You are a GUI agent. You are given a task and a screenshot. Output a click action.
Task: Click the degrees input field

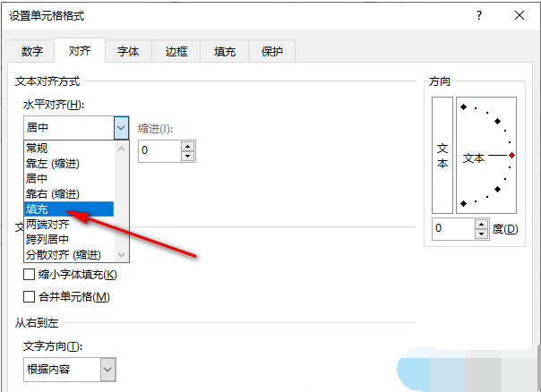[452, 228]
